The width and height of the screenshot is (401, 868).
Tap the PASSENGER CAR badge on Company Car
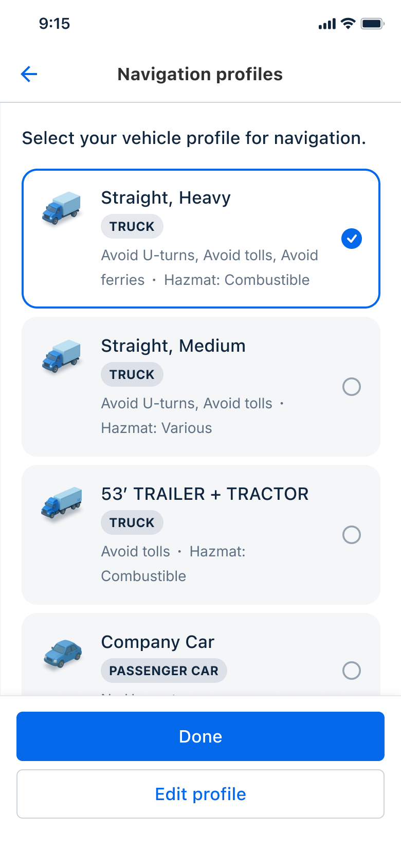click(163, 671)
